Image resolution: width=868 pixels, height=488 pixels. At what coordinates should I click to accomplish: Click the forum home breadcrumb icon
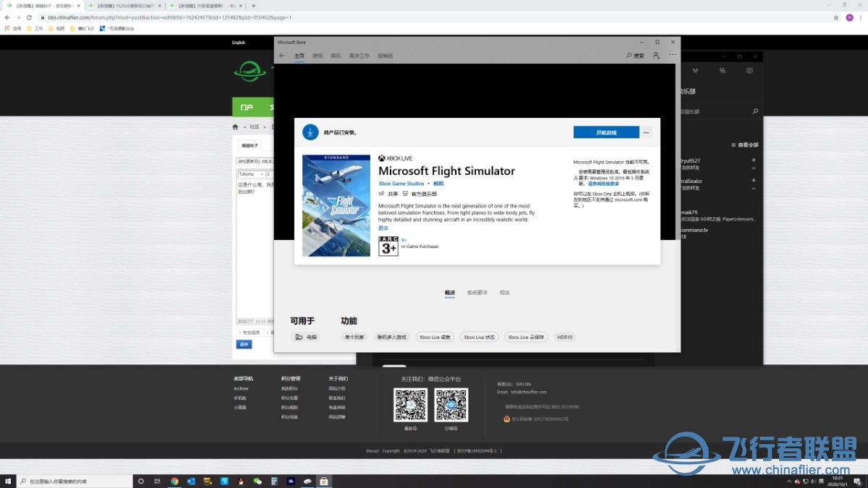click(x=235, y=127)
